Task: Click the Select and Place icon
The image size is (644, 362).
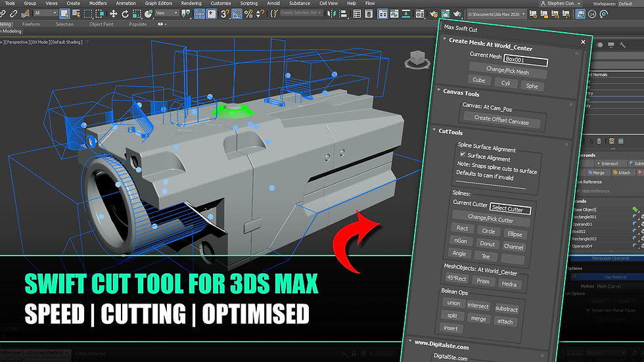Action: coord(149,14)
